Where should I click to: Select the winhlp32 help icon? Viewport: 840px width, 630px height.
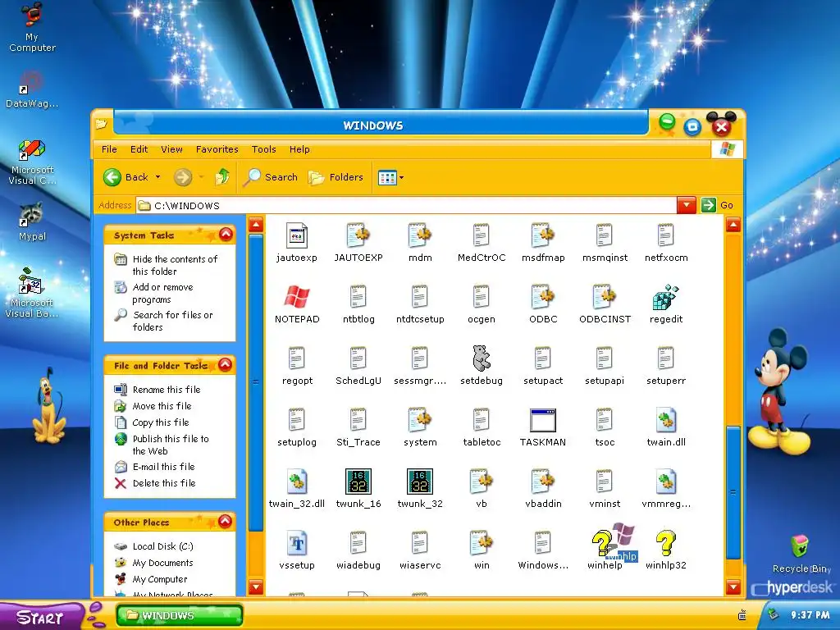[x=666, y=543]
